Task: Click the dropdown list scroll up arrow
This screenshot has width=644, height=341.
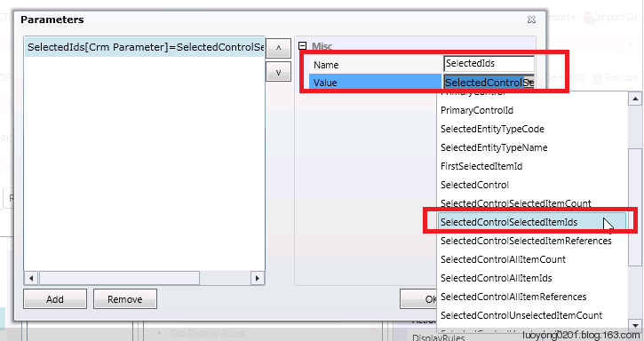Action: click(x=635, y=99)
